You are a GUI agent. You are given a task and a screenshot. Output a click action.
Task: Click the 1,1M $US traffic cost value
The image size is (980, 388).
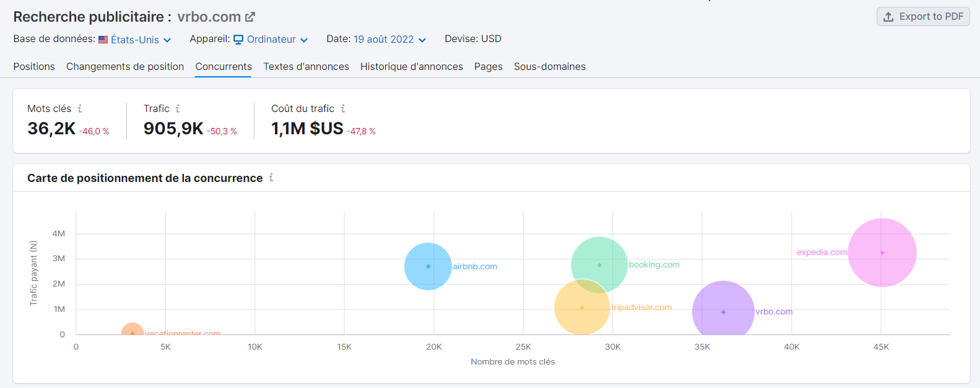point(307,128)
